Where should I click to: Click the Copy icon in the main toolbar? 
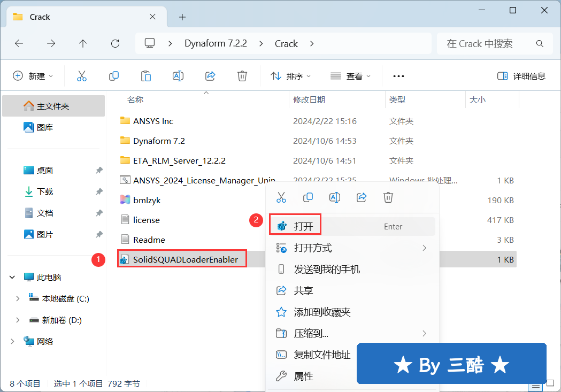click(x=114, y=76)
